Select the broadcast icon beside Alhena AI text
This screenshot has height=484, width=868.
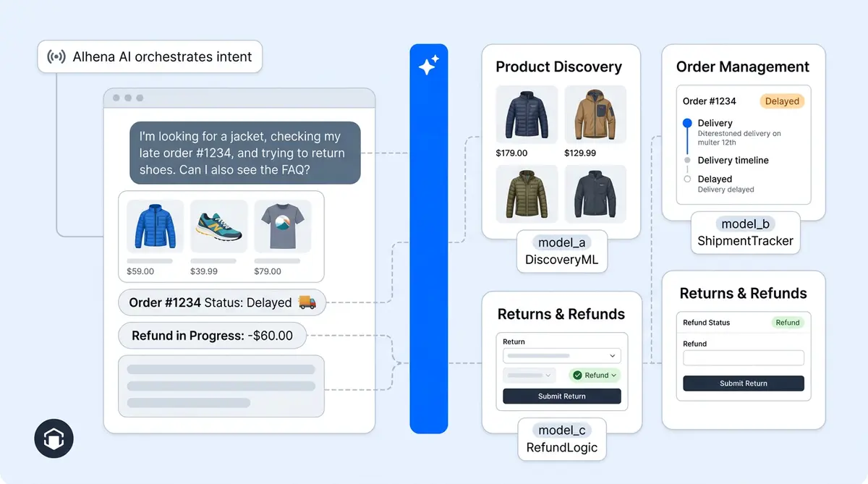pos(56,56)
